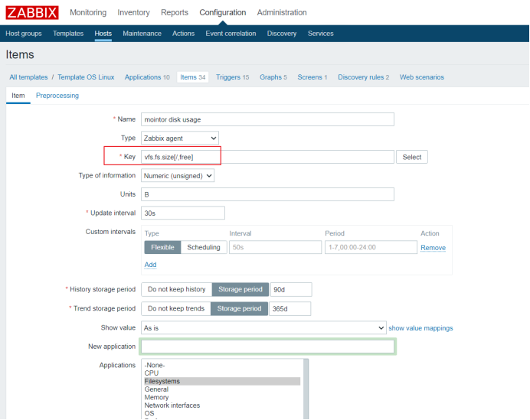Open the Screens 1 link
The height and width of the screenshot is (420, 530).
[x=312, y=77]
